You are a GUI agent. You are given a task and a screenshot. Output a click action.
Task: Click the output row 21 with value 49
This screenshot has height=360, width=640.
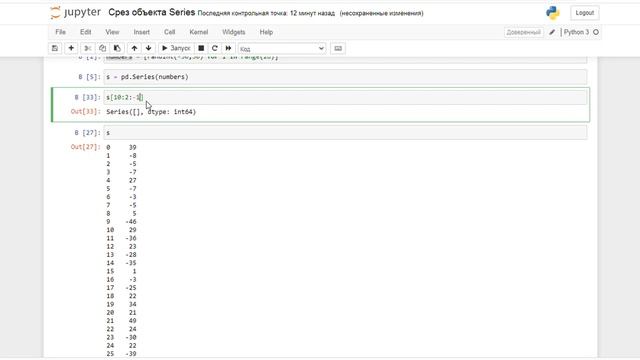coord(121,321)
